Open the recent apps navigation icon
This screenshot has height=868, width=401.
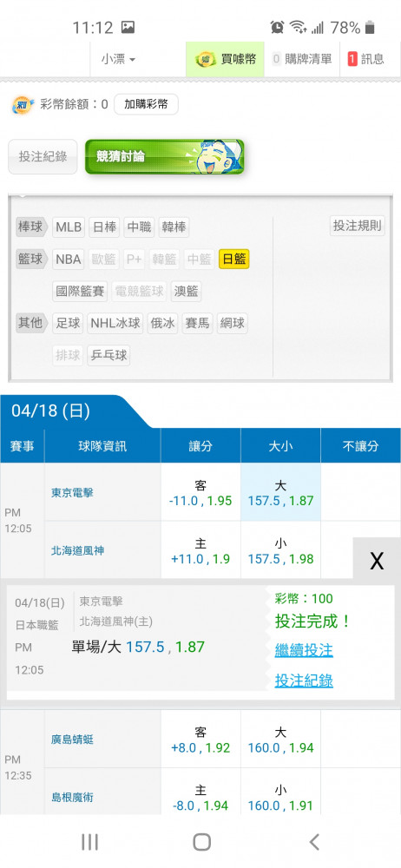(89, 842)
